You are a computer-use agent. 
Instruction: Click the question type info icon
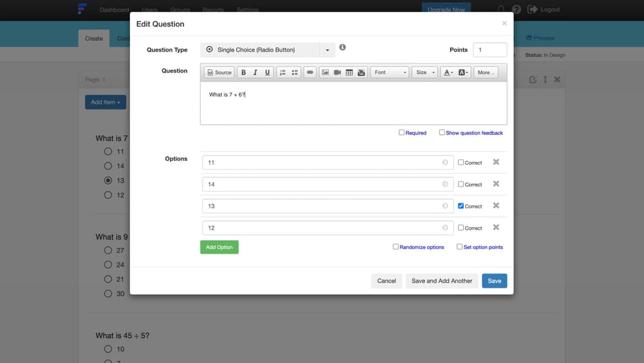(343, 47)
